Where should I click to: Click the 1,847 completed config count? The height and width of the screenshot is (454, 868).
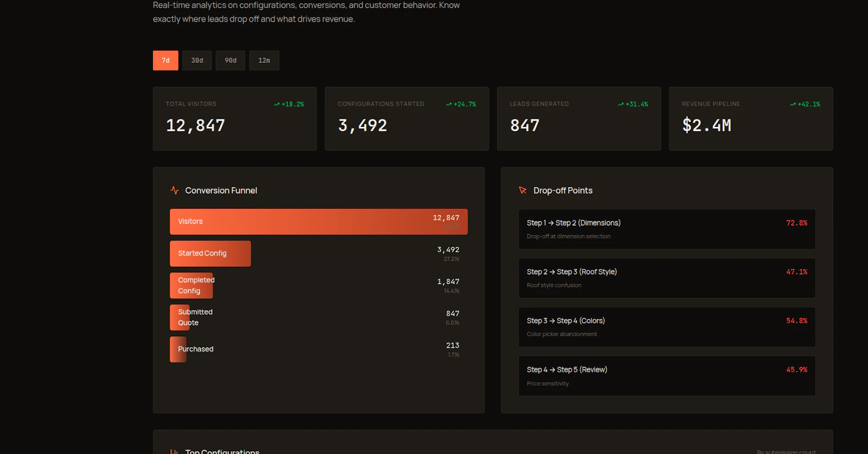448,282
